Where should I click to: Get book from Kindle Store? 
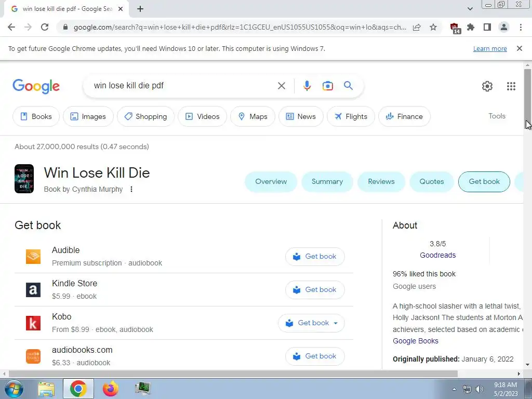315,290
